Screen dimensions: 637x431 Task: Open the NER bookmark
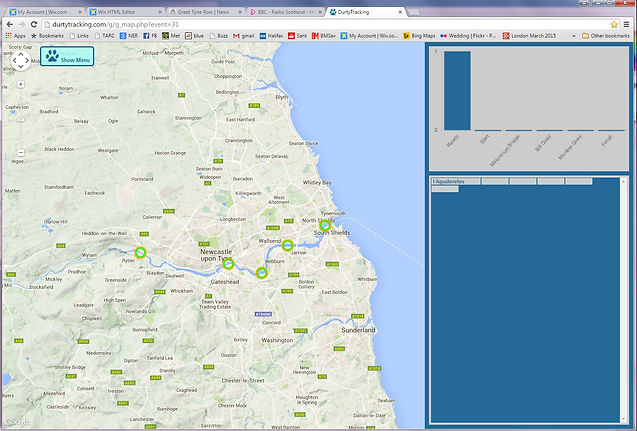[x=129, y=36]
